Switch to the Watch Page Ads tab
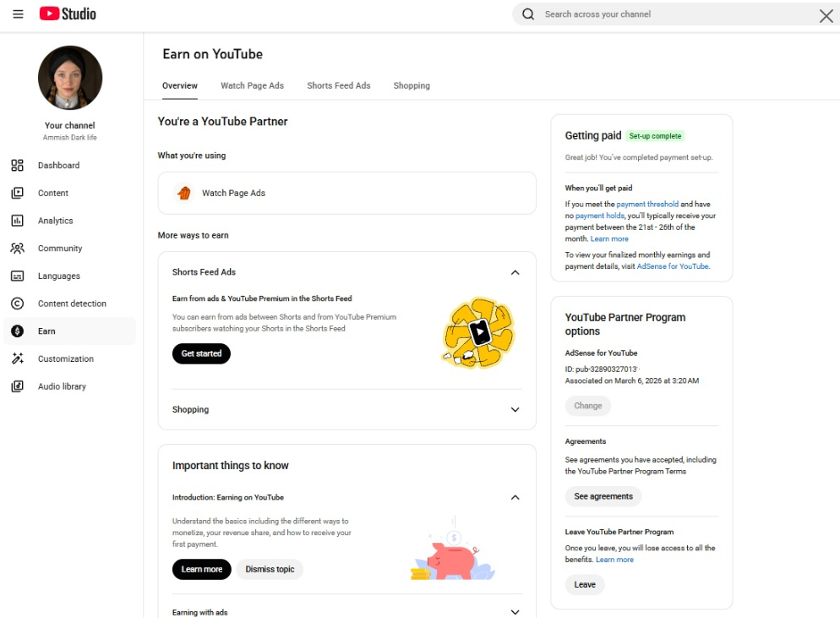This screenshot has height=618, width=840. pos(253,85)
